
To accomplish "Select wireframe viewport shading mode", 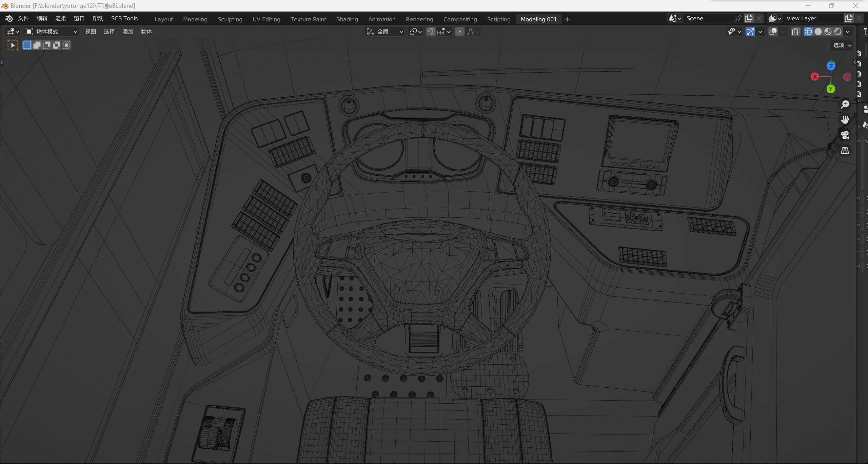I will point(808,32).
